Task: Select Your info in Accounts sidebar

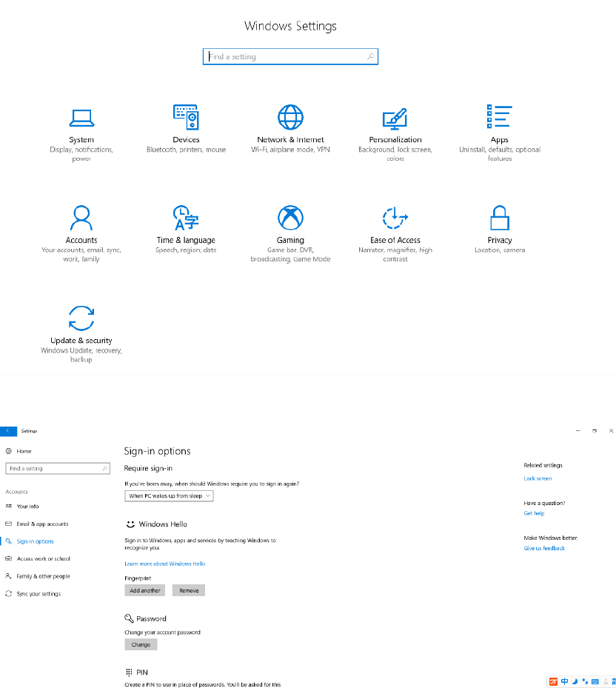Action: click(x=22, y=507)
